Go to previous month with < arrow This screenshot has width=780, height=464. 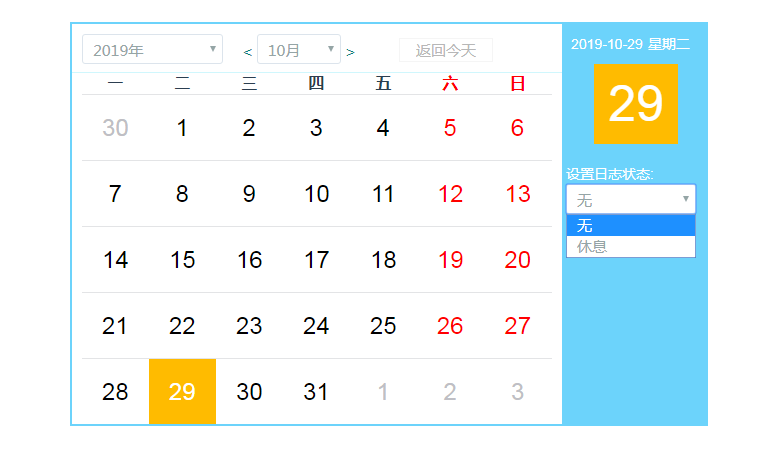tap(247, 52)
